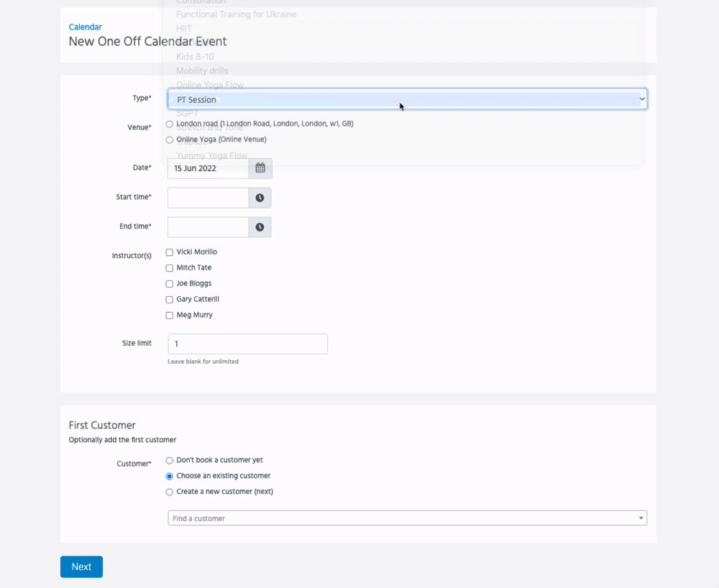This screenshot has height=588, width=719.
Task: Select Don't book a customer yet
Action: (x=170, y=461)
